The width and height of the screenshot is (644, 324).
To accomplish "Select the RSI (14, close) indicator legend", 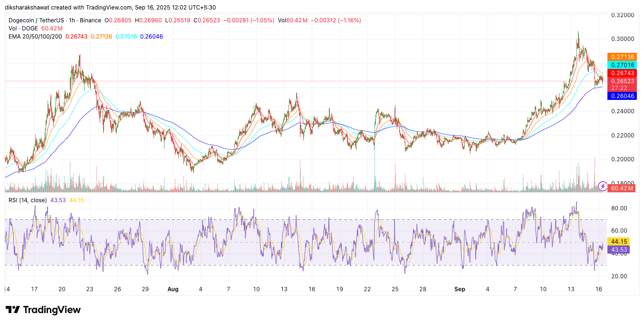I will click(x=28, y=200).
